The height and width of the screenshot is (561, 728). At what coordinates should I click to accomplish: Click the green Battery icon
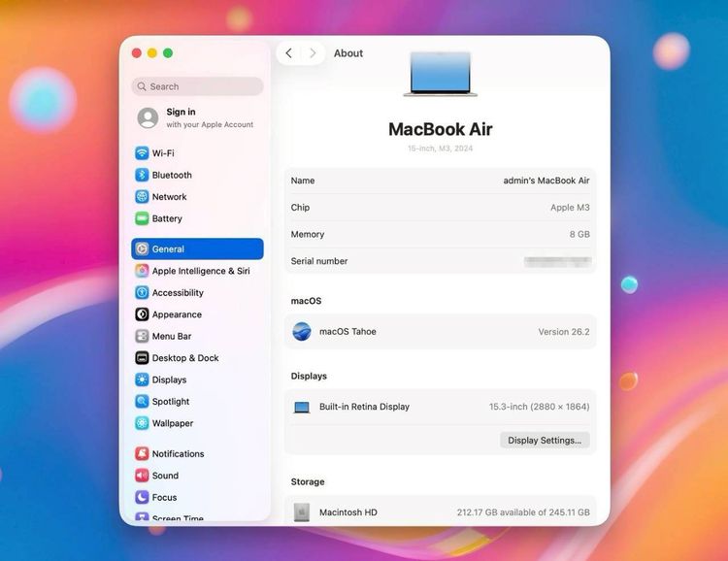click(142, 218)
